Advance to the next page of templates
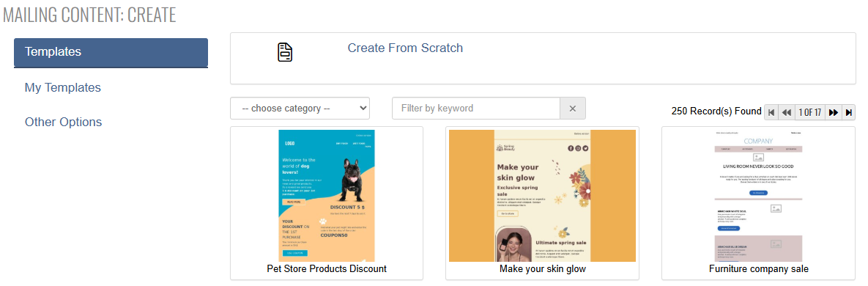Screen dimensions: 868x286 pyautogui.click(x=833, y=112)
